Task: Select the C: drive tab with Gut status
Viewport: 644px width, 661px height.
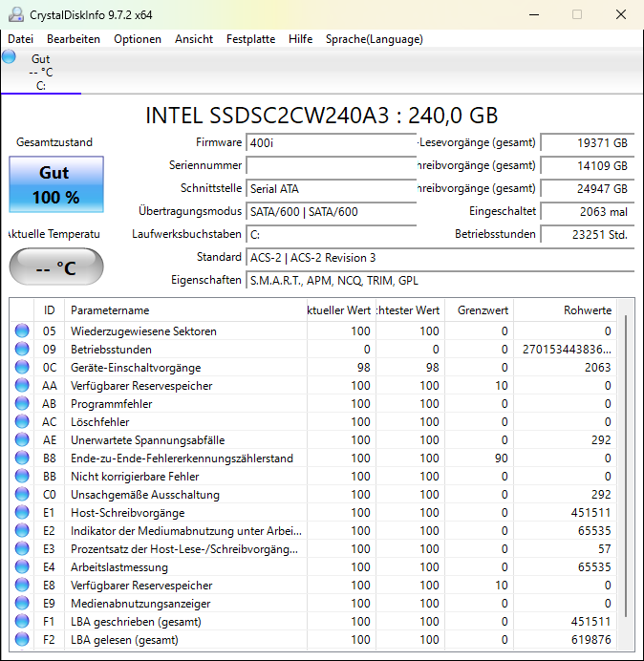Action: tap(41, 72)
